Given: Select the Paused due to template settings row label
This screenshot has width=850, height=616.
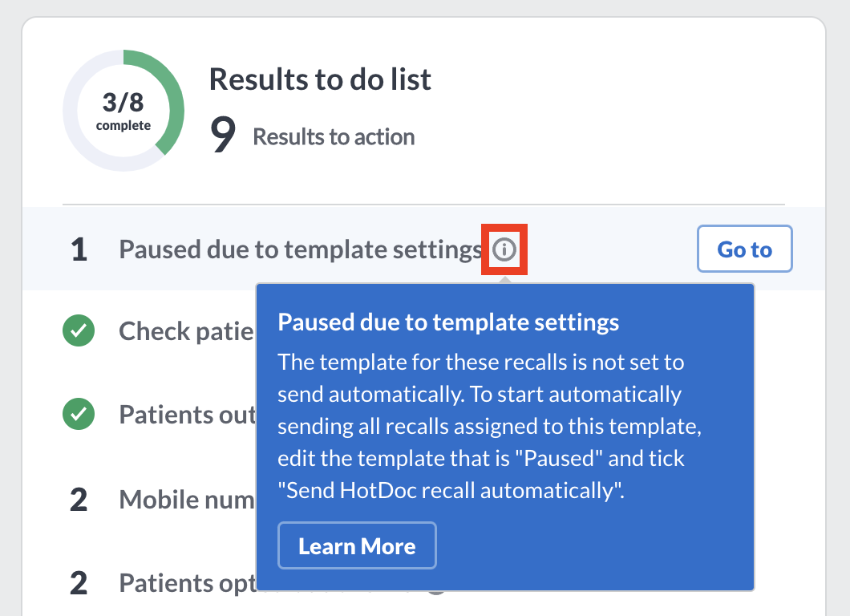Looking at the screenshot, I should pos(301,249).
